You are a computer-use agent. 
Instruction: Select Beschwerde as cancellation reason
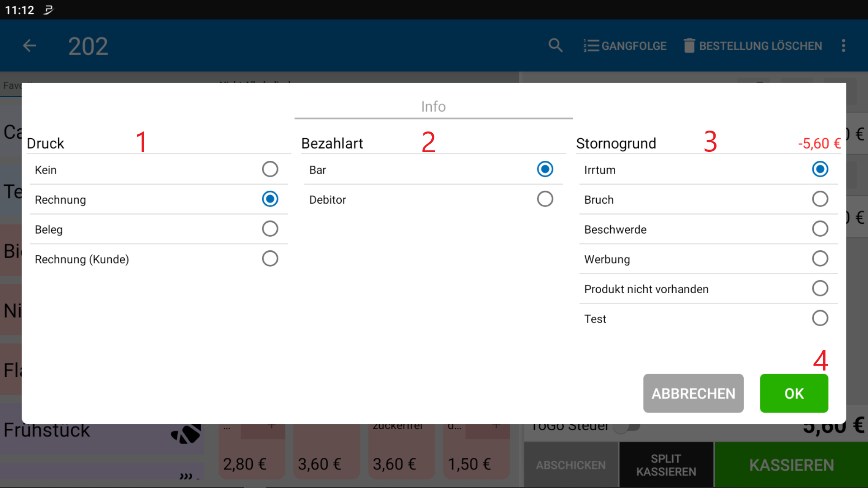tap(820, 229)
